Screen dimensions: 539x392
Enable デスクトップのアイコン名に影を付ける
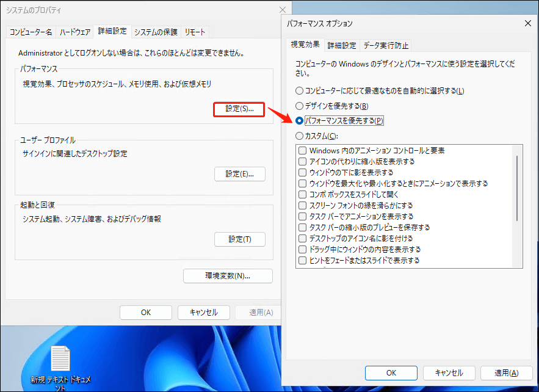pos(355,239)
